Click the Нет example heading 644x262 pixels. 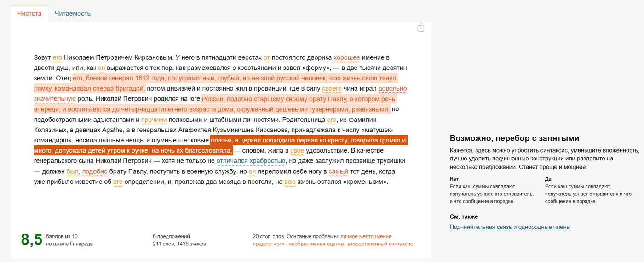pos(454,179)
